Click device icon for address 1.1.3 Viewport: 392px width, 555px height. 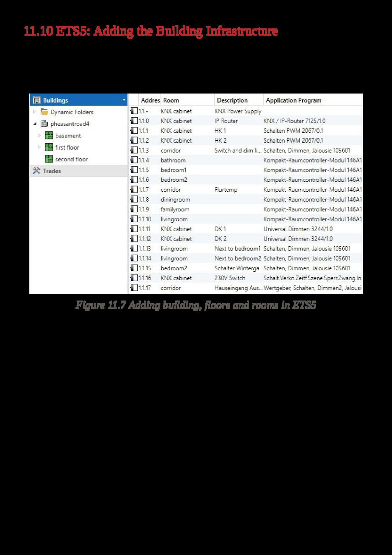click(134, 150)
